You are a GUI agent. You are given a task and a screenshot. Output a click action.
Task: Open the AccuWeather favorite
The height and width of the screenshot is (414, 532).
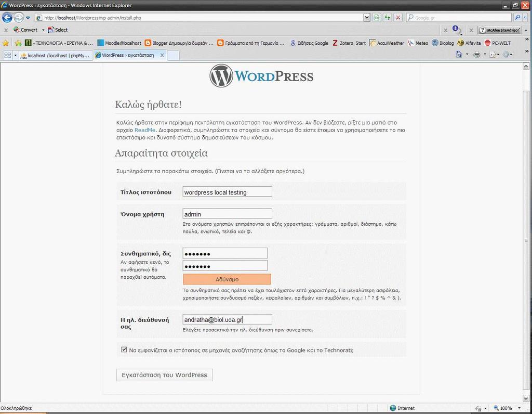pyautogui.click(x=387, y=43)
